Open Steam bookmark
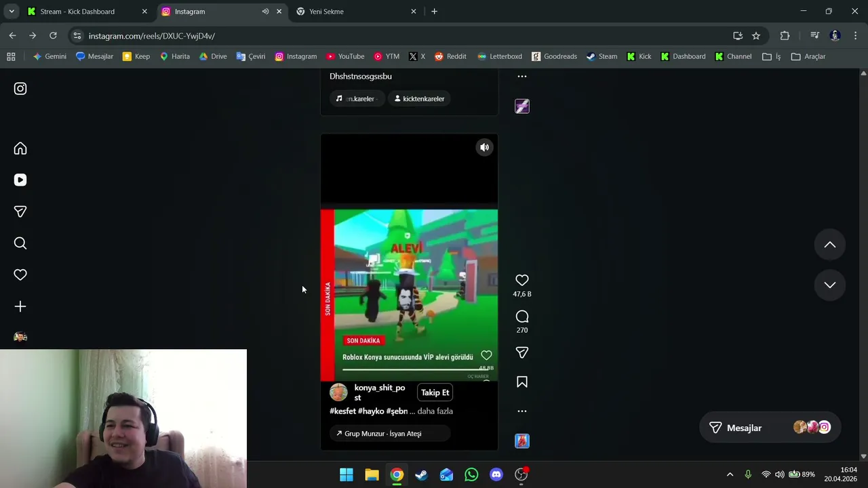Viewport: 868px width, 488px height. [601, 56]
